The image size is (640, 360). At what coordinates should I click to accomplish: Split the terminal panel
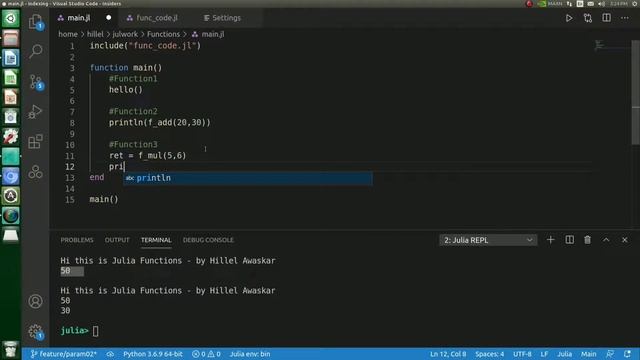pos(569,240)
